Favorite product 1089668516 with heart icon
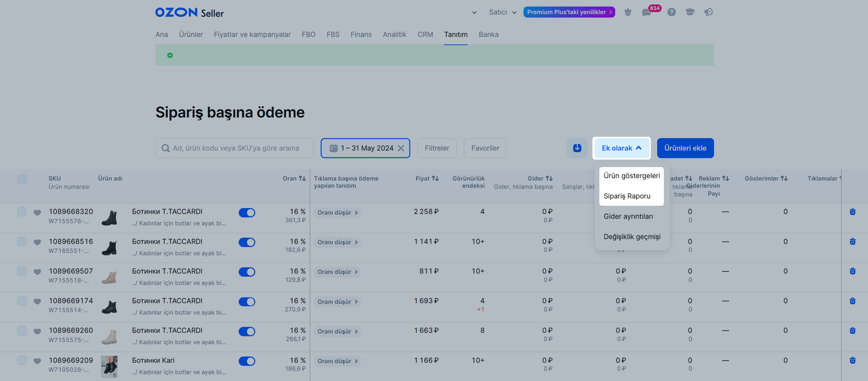 coord(37,242)
